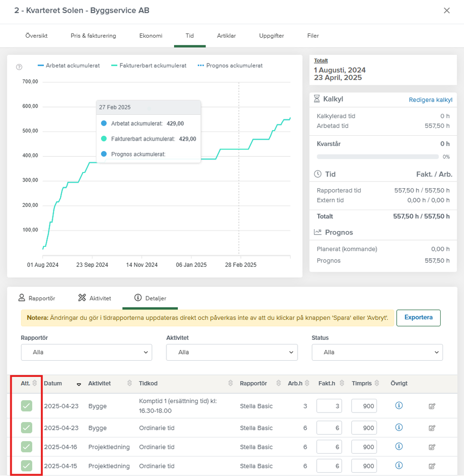Toggle Arbetat ackumulerat legend series
The width and height of the screenshot is (464, 476).
click(x=69, y=66)
